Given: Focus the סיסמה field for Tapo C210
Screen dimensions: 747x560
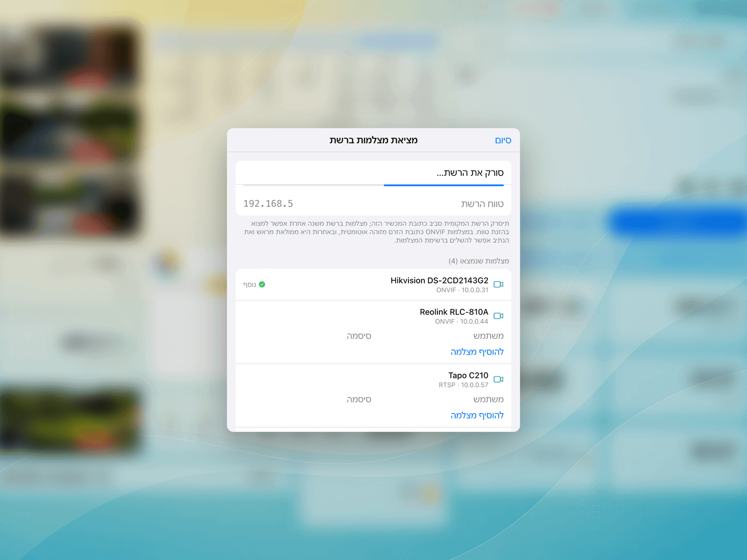Looking at the screenshot, I should click(307, 399).
